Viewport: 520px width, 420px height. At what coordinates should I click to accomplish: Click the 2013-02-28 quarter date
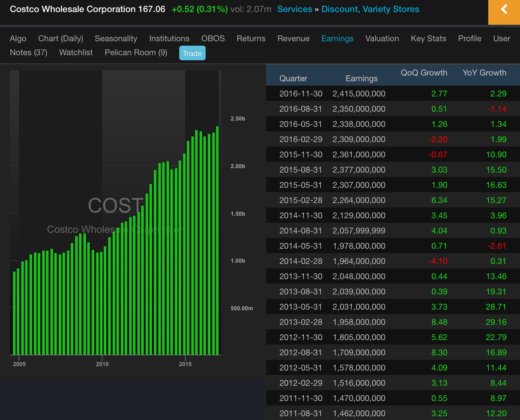300,322
